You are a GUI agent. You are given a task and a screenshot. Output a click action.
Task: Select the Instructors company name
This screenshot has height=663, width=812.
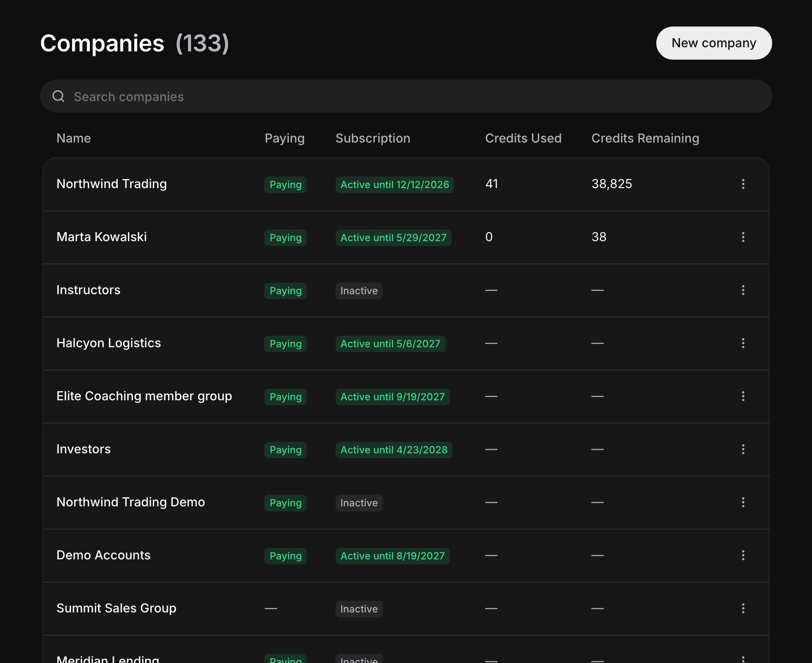pos(88,290)
